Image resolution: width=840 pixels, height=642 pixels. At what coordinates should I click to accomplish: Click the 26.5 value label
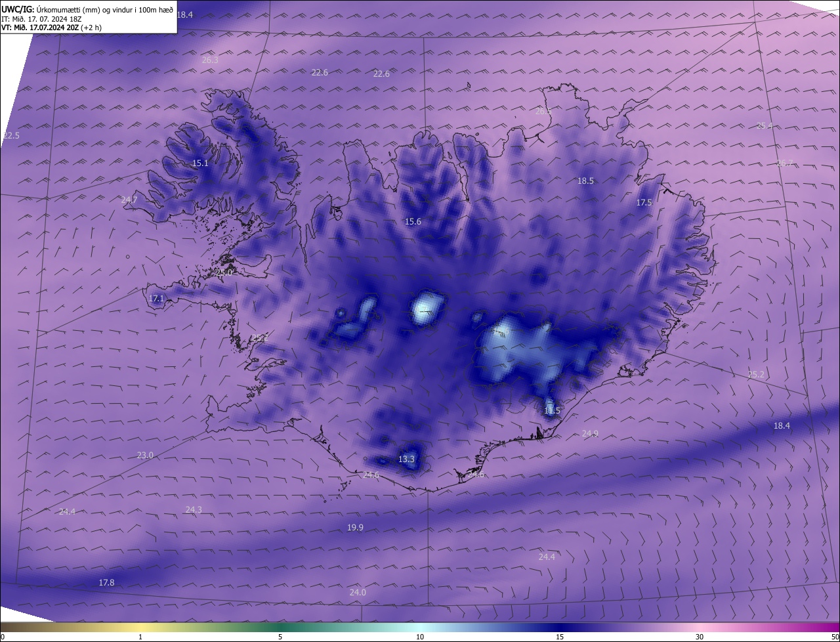pyautogui.click(x=543, y=111)
